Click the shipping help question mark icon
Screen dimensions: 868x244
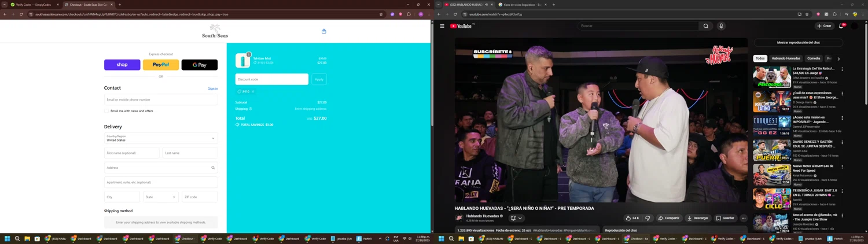point(250,109)
